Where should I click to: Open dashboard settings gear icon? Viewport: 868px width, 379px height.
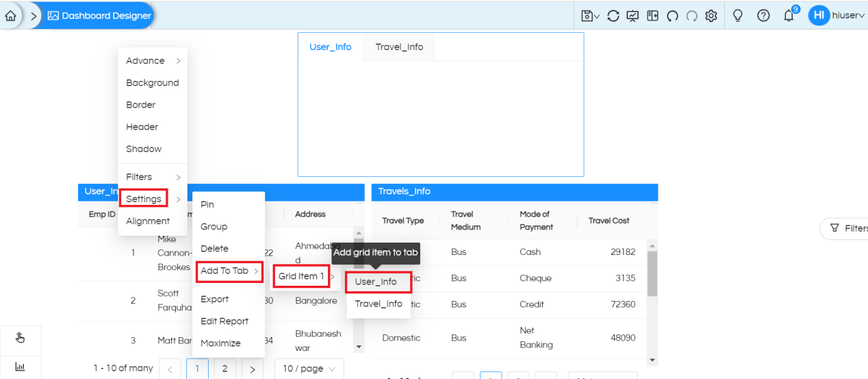tap(711, 16)
